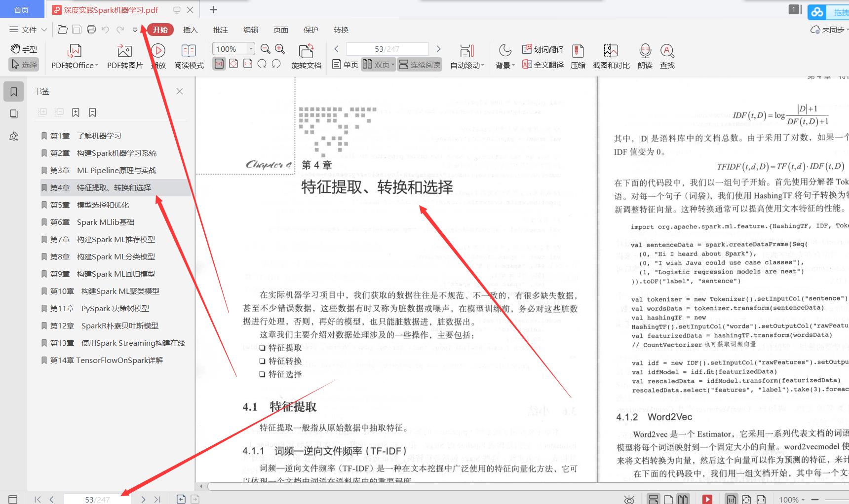Add a new document tab

[x=213, y=9]
